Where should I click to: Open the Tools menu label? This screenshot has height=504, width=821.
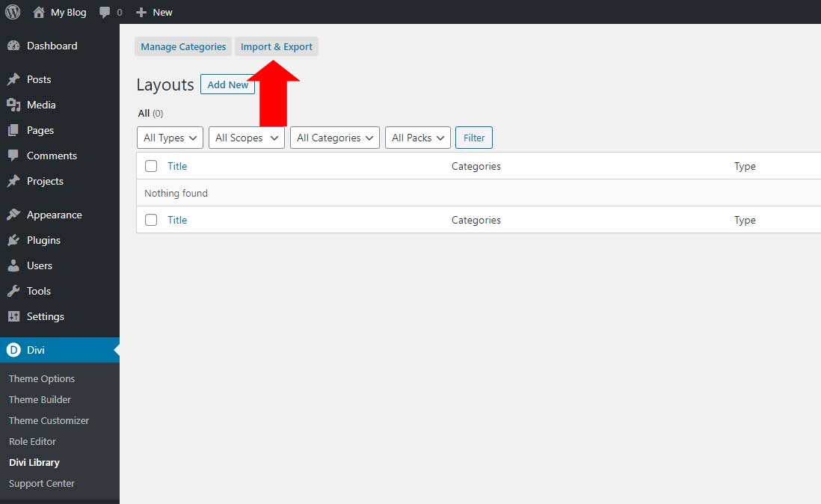tap(39, 291)
